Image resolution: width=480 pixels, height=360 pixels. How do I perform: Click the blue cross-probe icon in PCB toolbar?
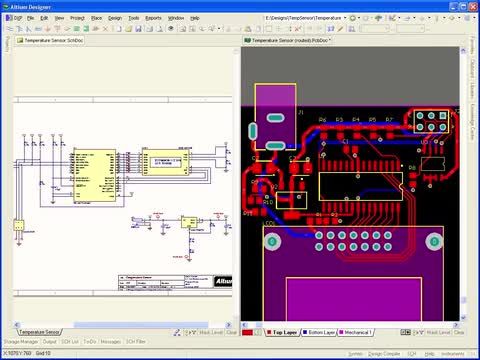pos(331,29)
